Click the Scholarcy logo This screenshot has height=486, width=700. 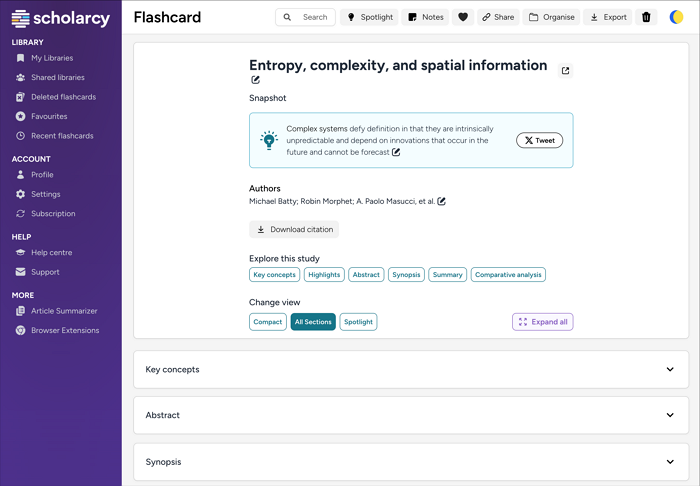coord(61,17)
